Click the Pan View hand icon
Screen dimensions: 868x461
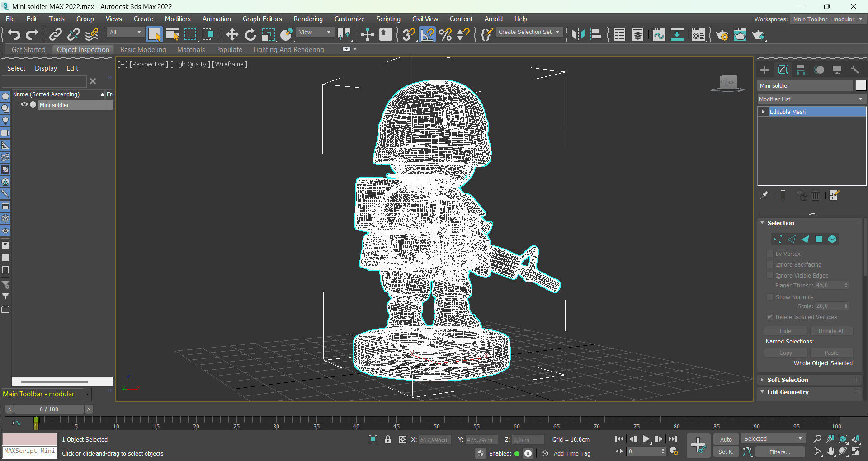pos(830,452)
